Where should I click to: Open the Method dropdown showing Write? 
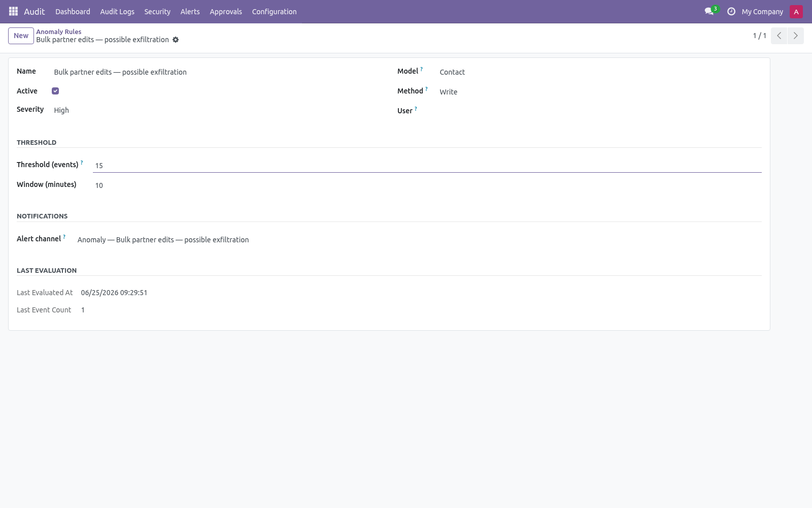[600, 92]
